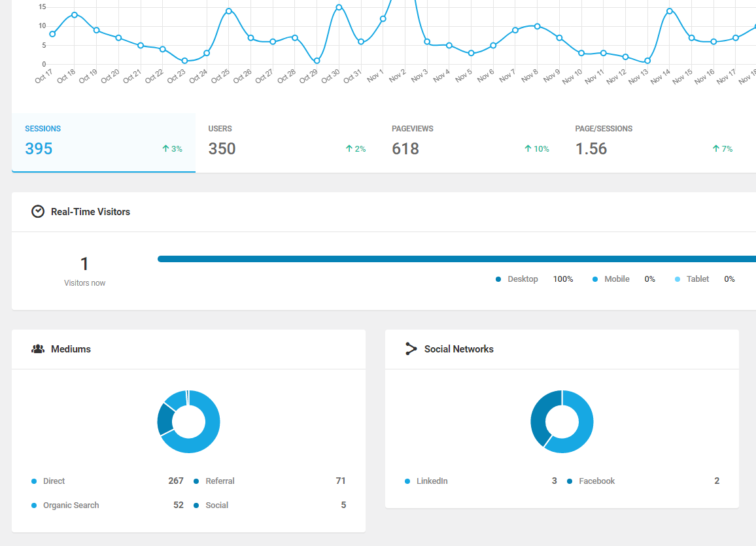The width and height of the screenshot is (756, 546).
Task: Click the '618' pageviews number
Action: point(405,148)
